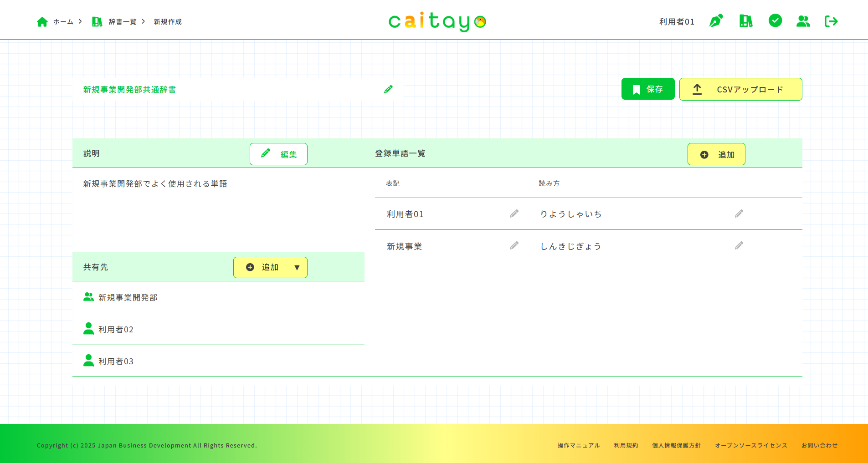
Task: Log out using the exit icon
Action: pos(831,21)
